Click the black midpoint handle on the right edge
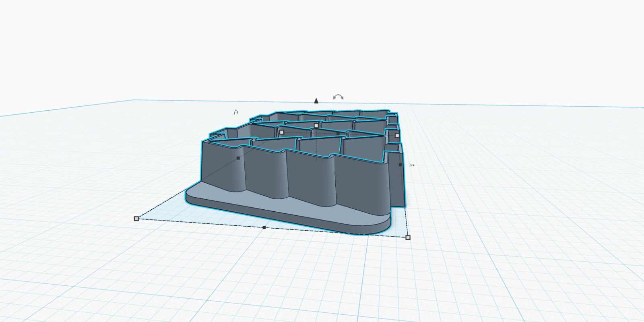The width and height of the screenshot is (644, 322). click(400, 165)
